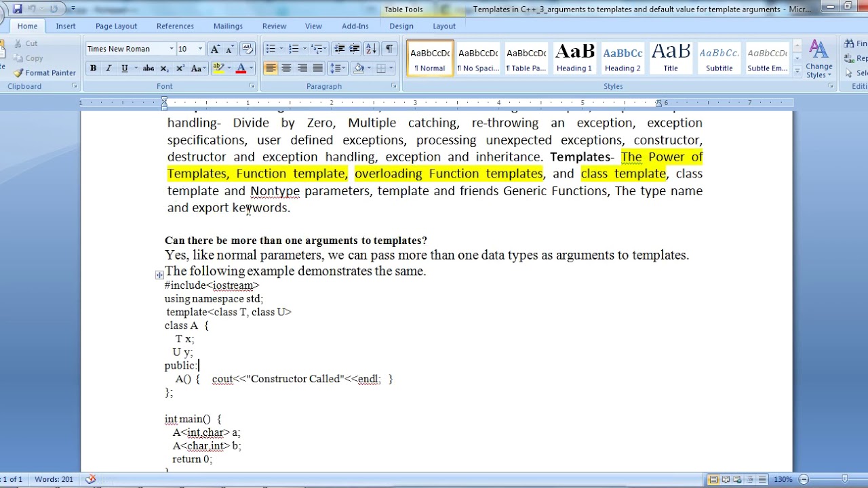Image resolution: width=868 pixels, height=488 pixels.
Task: Apply subscript formatting
Action: pos(165,68)
